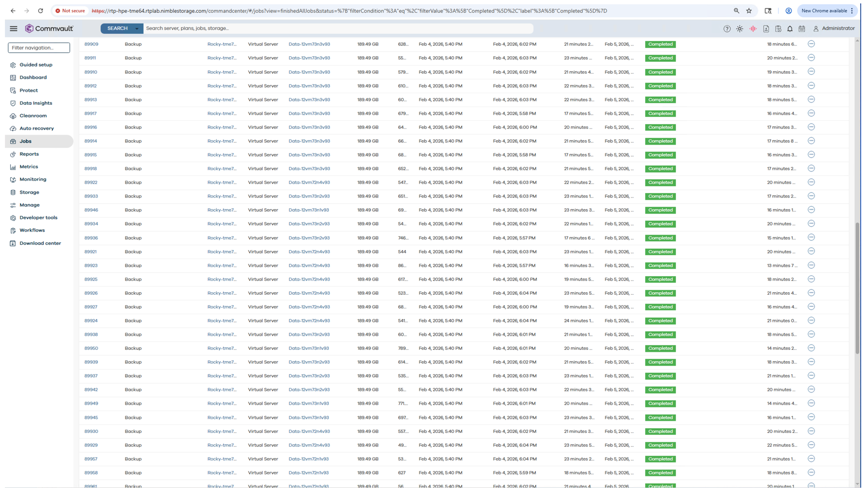Open the actions menu for job 89909
The height and width of the screenshot is (497, 868).
[811, 44]
